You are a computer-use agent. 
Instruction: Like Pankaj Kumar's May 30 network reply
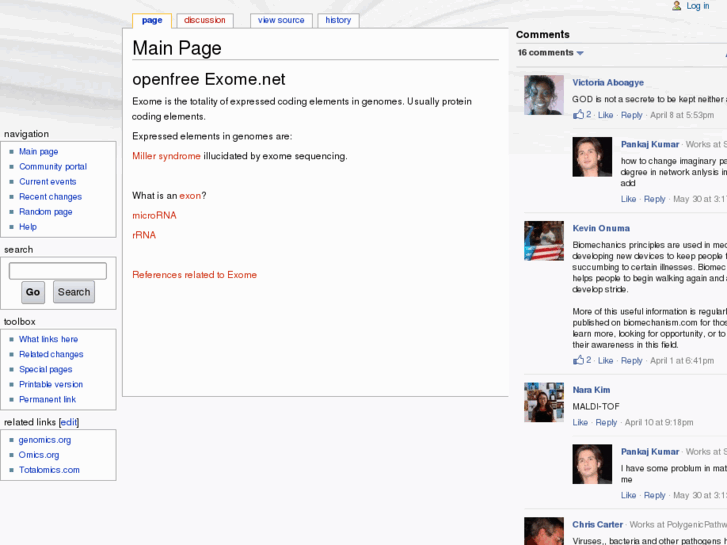point(628,199)
